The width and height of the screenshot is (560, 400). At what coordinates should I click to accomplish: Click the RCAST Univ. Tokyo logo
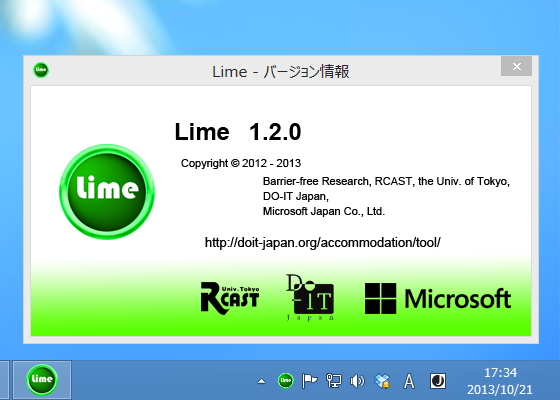coord(230,298)
